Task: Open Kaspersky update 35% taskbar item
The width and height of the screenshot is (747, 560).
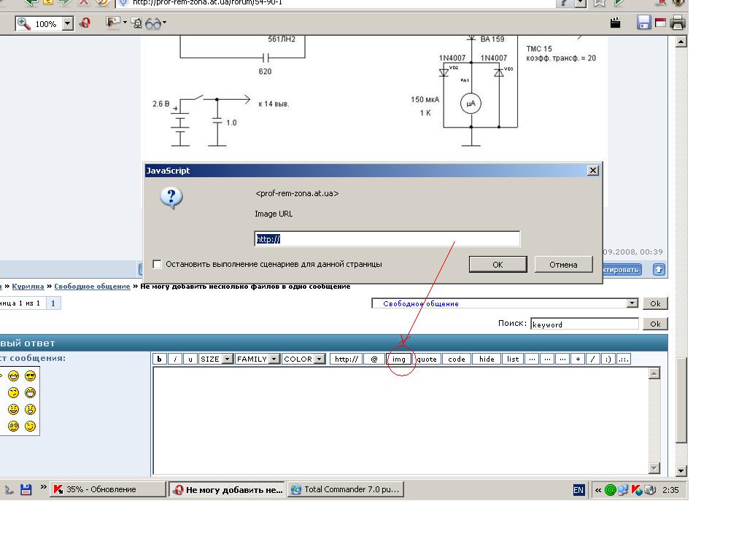Action: 107,490
